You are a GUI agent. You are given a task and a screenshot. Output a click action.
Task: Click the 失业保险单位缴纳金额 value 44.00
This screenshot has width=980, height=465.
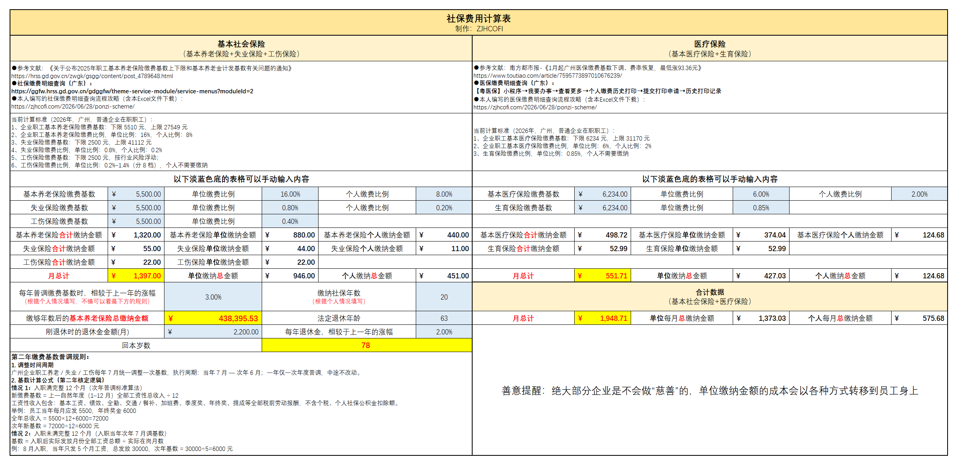[290, 249]
